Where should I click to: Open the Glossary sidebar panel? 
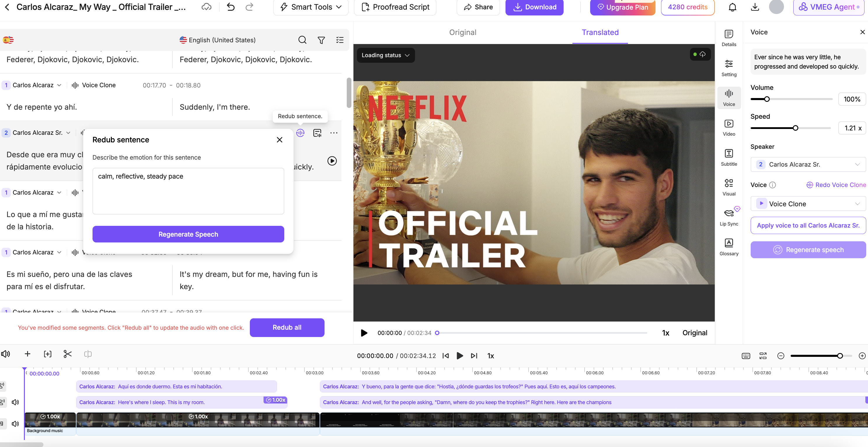click(729, 247)
